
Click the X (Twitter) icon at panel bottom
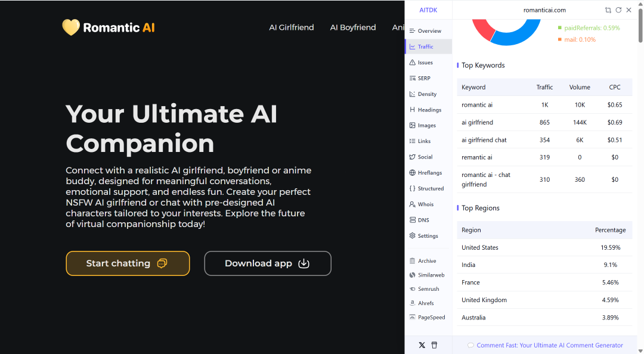click(422, 345)
